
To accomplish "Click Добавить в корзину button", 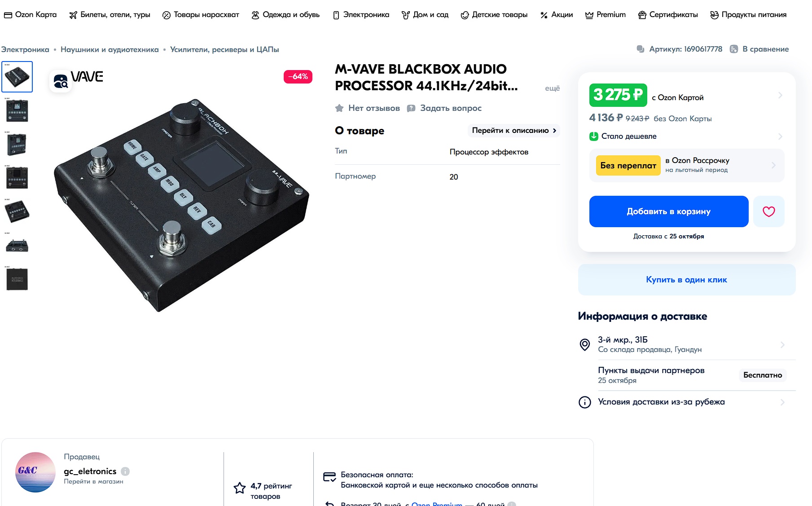I will [668, 211].
